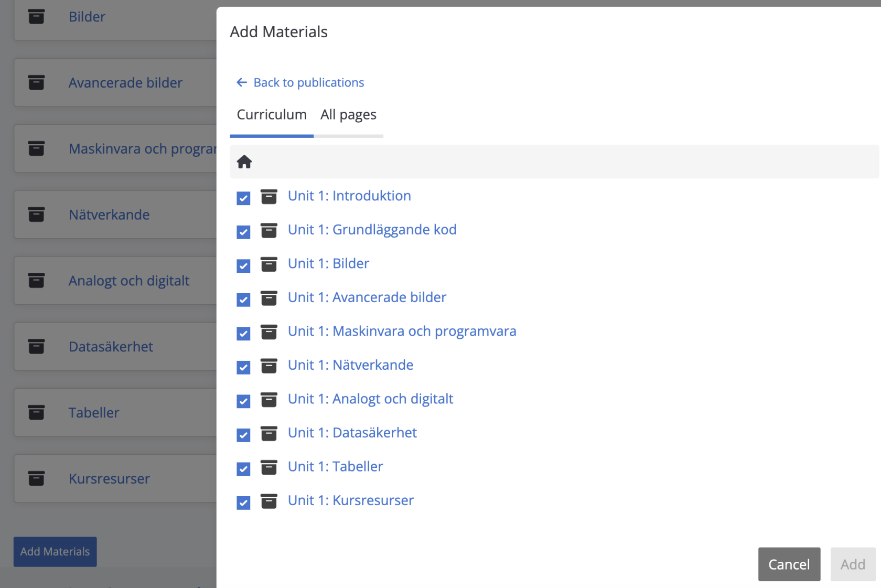The width and height of the screenshot is (881, 588).
Task: Click Add Materials button in background page
Action: click(x=55, y=552)
